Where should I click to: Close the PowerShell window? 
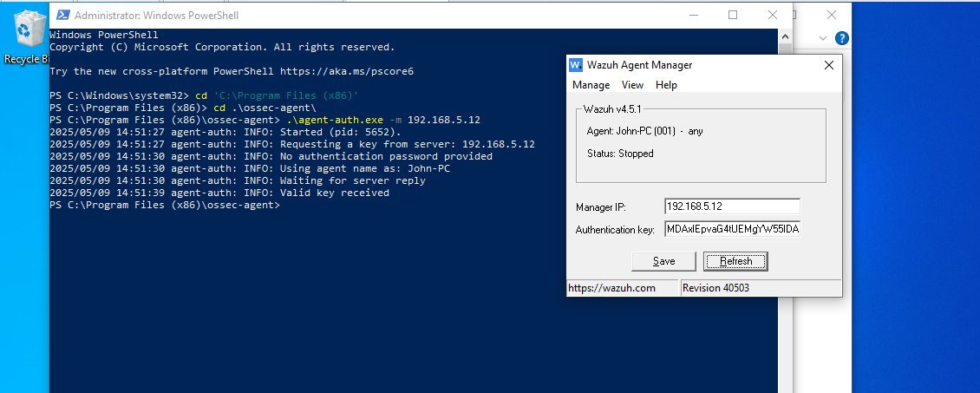(773, 15)
